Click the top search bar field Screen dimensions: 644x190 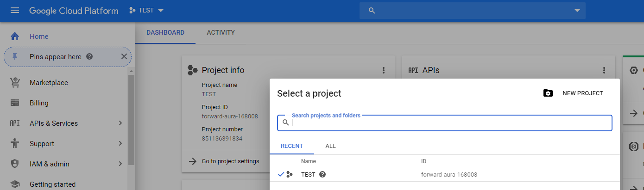473,11
